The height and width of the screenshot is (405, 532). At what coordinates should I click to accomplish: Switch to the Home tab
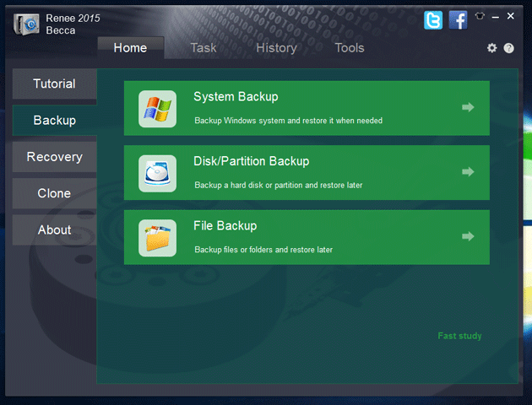[x=131, y=48]
